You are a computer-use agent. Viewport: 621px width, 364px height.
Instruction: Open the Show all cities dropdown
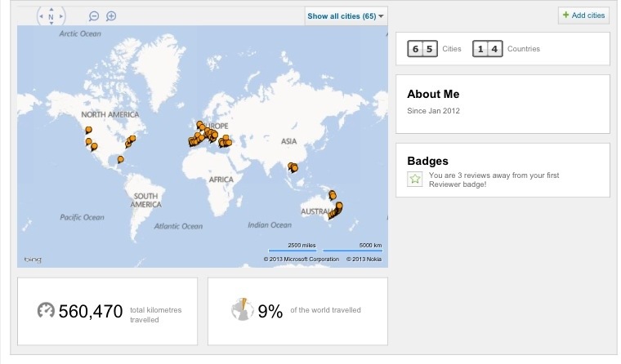pos(346,16)
